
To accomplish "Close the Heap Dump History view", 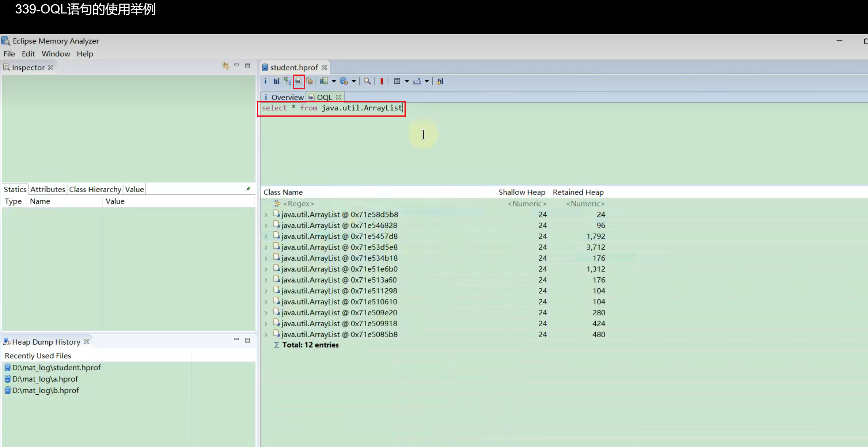I will (x=86, y=342).
